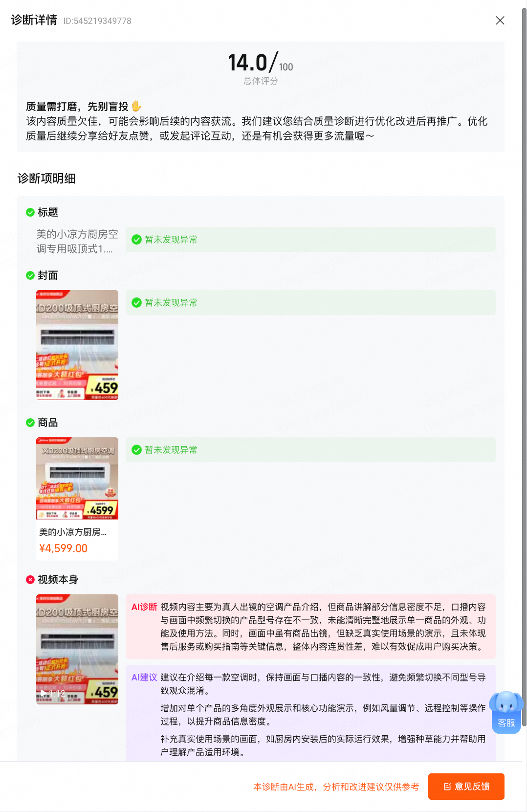
Task: Click the product name 美的小凉方厨房...
Action: pyautogui.click(x=73, y=532)
